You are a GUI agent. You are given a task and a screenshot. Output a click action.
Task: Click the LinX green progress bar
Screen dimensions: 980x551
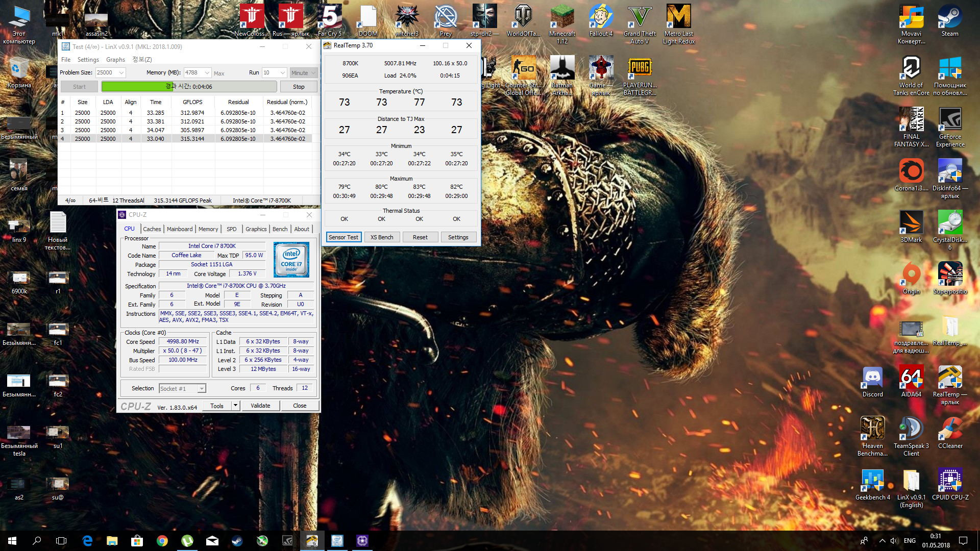[x=189, y=87]
